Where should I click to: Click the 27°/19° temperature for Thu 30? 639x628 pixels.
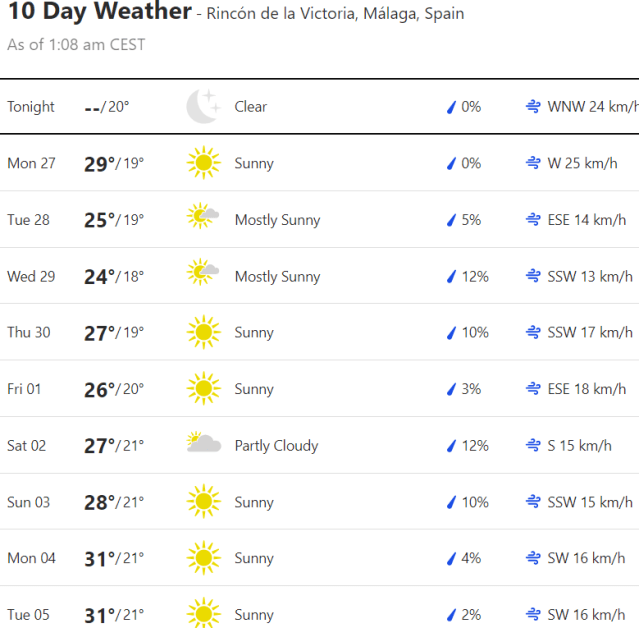(x=114, y=333)
